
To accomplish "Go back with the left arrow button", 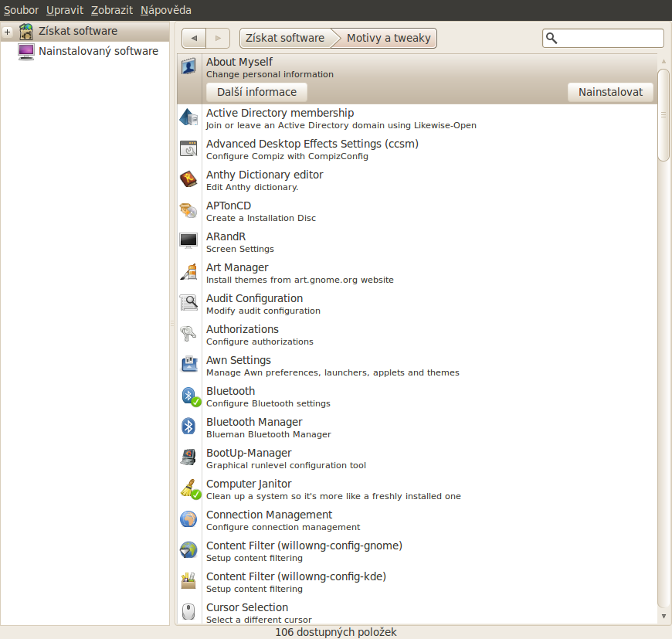I will (194, 38).
